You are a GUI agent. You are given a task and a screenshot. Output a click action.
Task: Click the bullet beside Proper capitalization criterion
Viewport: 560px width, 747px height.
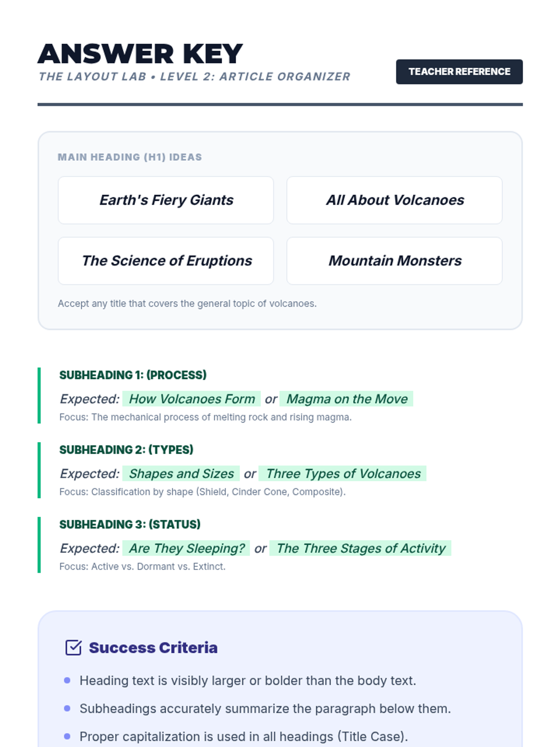pyautogui.click(x=67, y=737)
